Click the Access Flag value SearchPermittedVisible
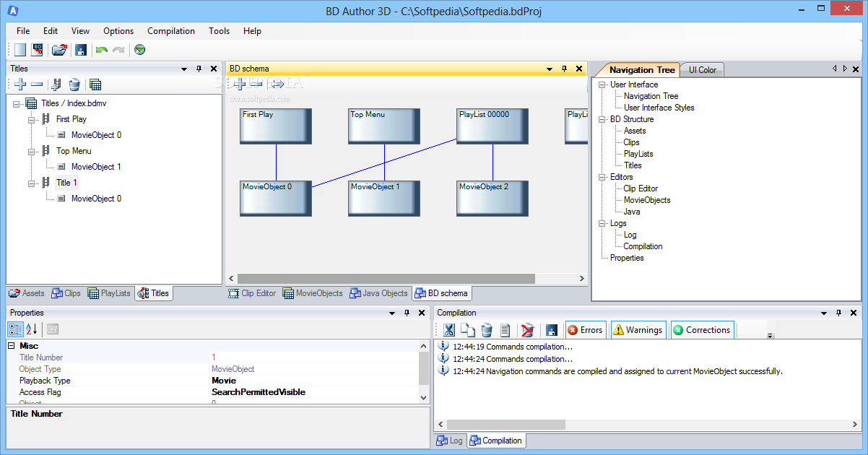 coord(259,392)
